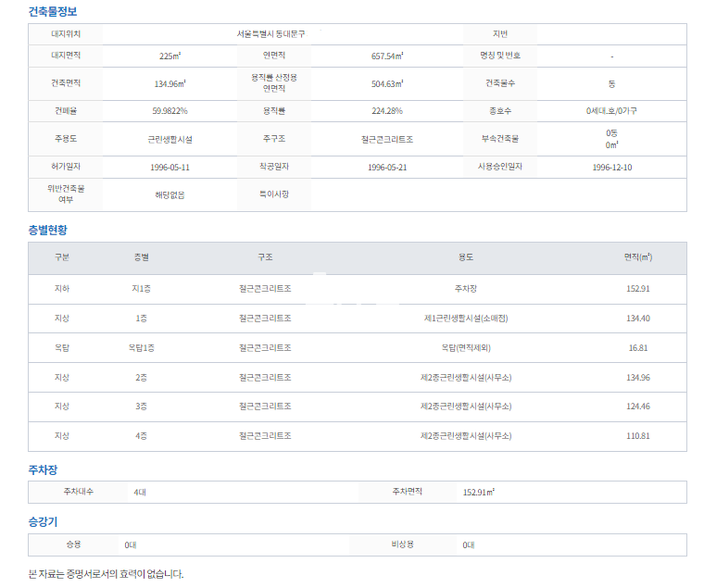Click the 제1종근린생활시설(소매점) usage cell
This screenshot has height=588, width=704.
(466, 319)
